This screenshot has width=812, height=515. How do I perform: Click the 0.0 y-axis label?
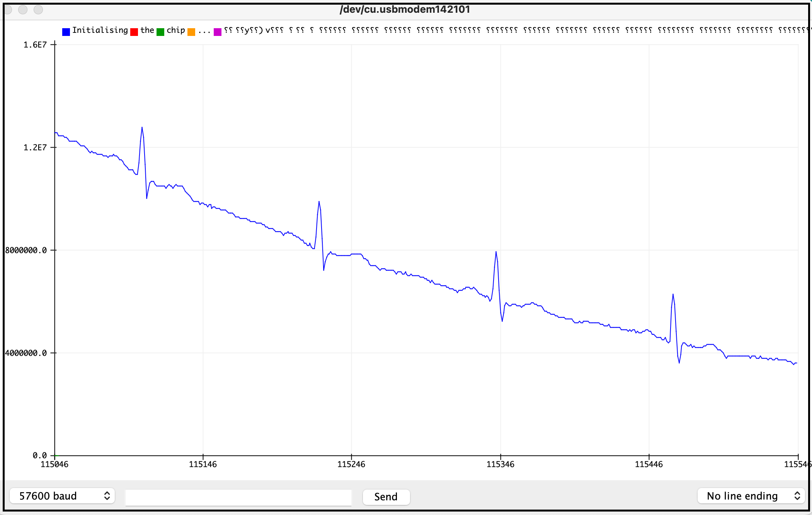click(x=40, y=456)
